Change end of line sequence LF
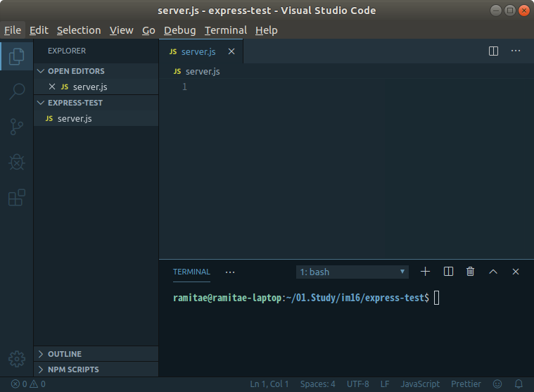Image resolution: width=534 pixels, height=392 pixels. 384,384
